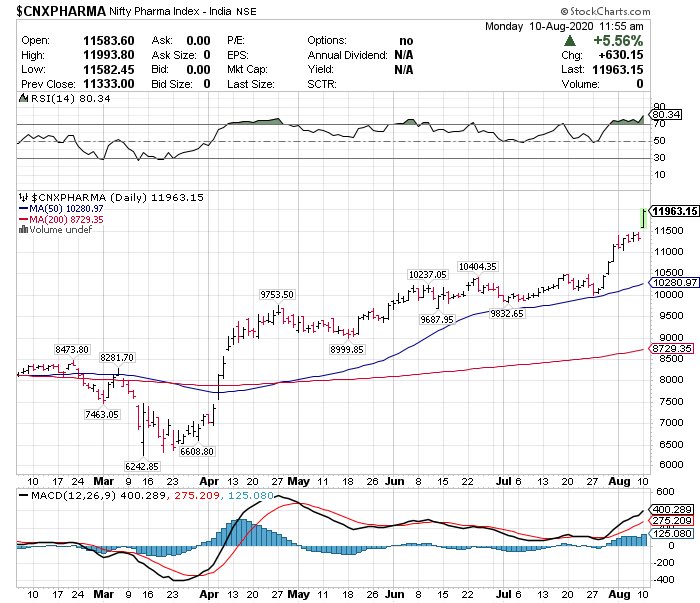
Task: Click the Nifty Pharma Index - India NSE name
Action: coord(183,11)
